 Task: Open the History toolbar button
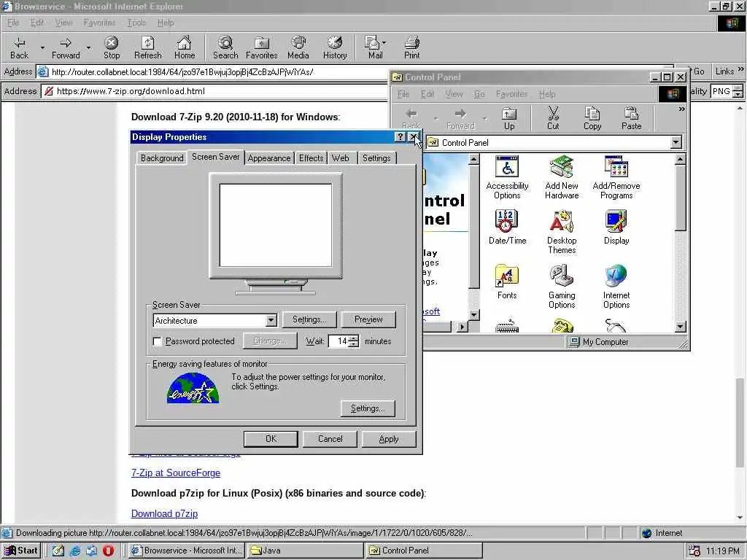(335, 47)
